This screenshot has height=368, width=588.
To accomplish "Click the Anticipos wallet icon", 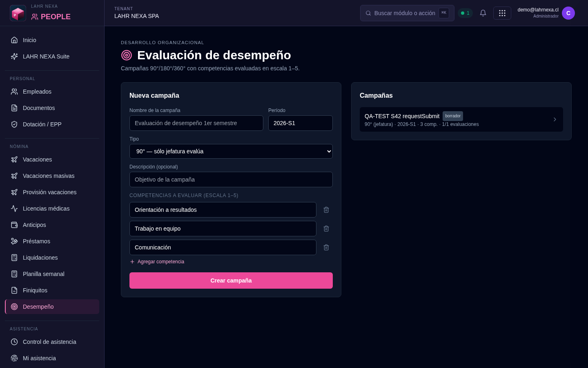I will tap(14, 225).
